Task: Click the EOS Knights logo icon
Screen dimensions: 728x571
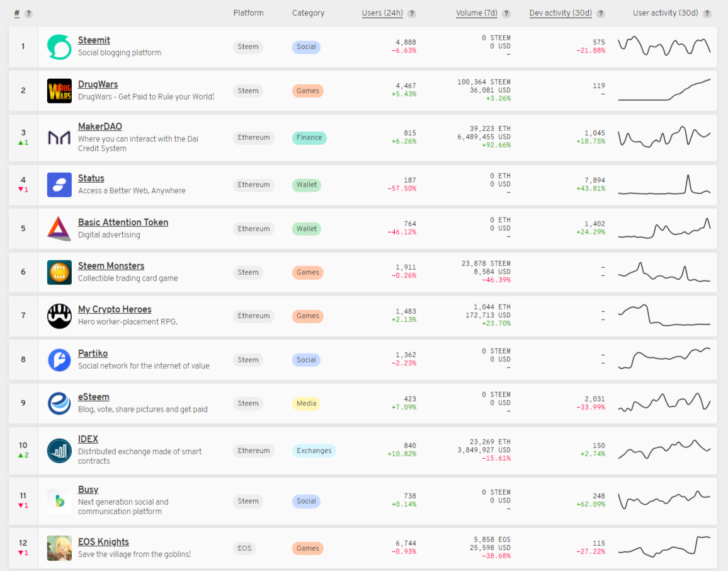Action: coord(59,548)
